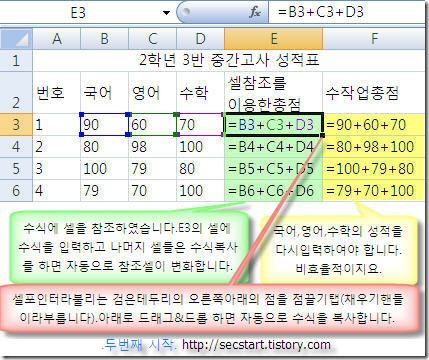Image resolution: width=429 pixels, height=360 pixels.
Task: Open the secstart.tistory.com link
Action: point(256,345)
